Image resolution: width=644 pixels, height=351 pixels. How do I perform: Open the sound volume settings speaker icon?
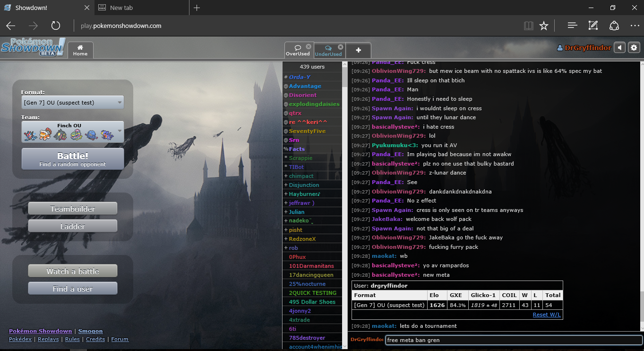click(x=620, y=47)
